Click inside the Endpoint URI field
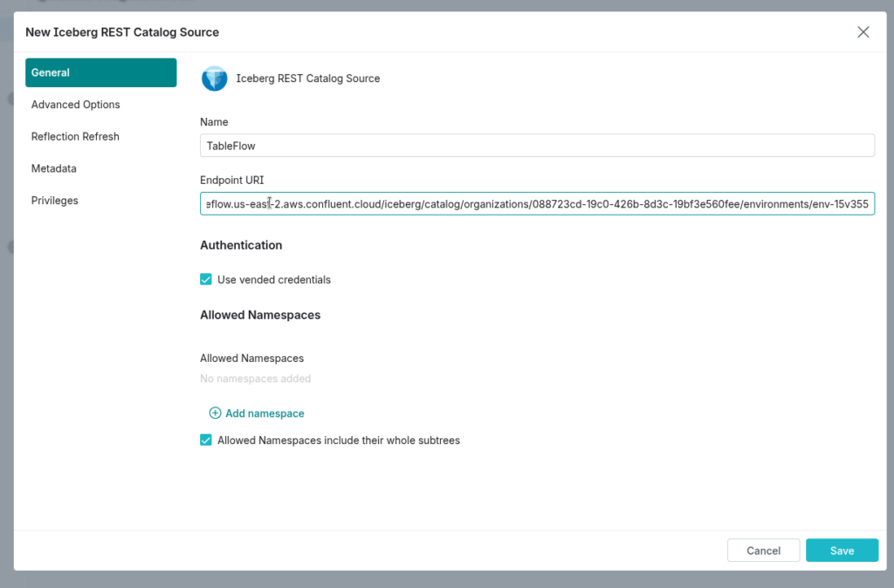 537,203
